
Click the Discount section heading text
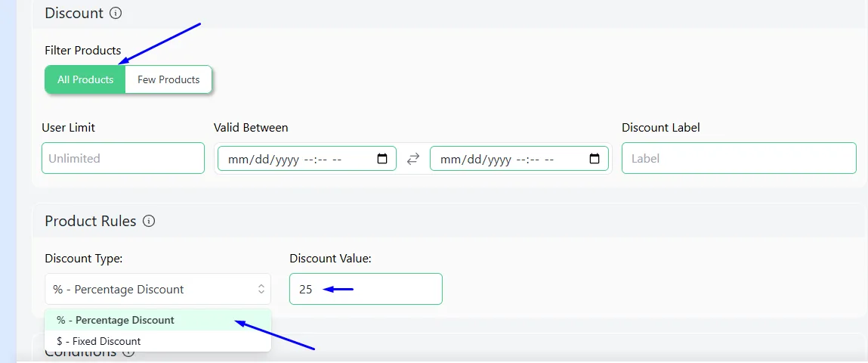tap(74, 13)
